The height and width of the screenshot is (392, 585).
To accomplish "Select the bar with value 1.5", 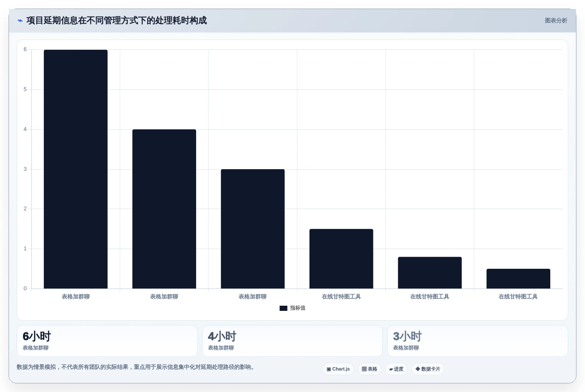I will click(x=341, y=259).
